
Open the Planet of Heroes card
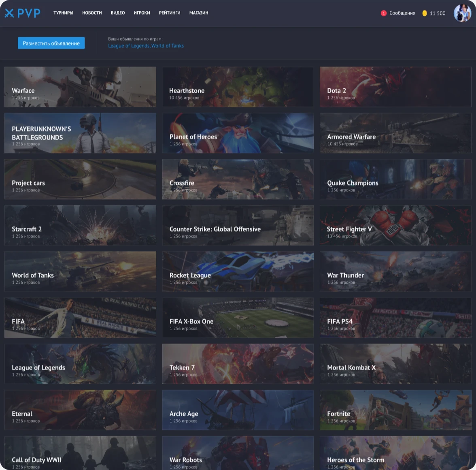pos(238,133)
